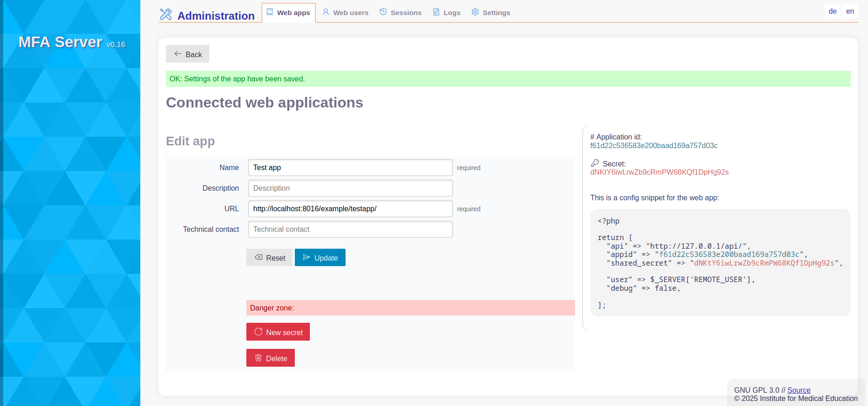
Task: Click the key icon beside Secret
Action: click(x=595, y=163)
